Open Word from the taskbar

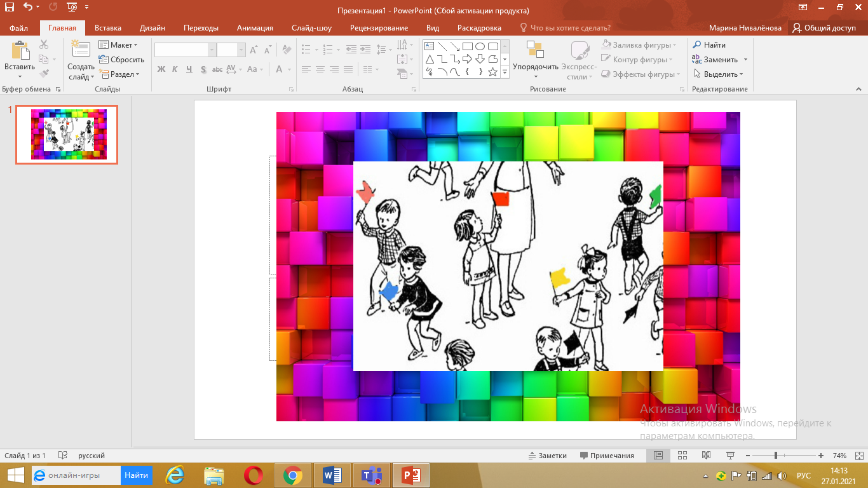click(x=332, y=475)
